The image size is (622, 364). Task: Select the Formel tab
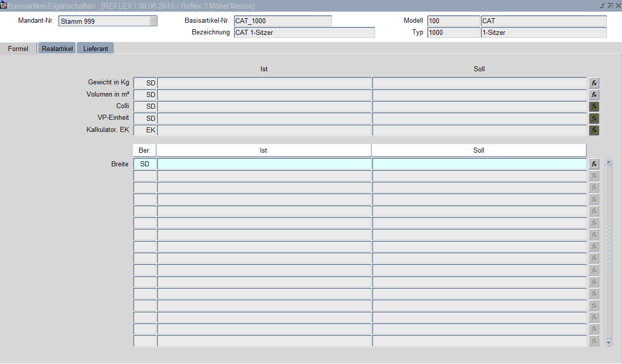pyautogui.click(x=18, y=49)
